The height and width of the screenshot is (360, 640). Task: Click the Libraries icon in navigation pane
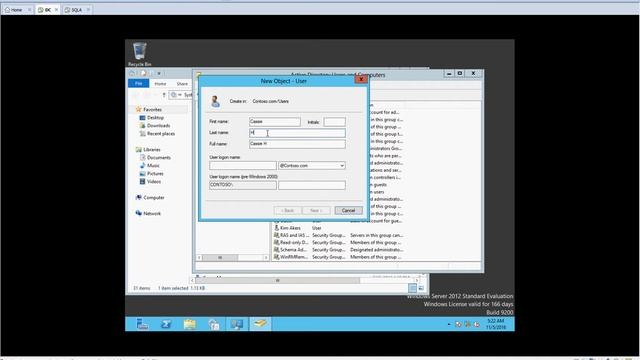pos(138,149)
